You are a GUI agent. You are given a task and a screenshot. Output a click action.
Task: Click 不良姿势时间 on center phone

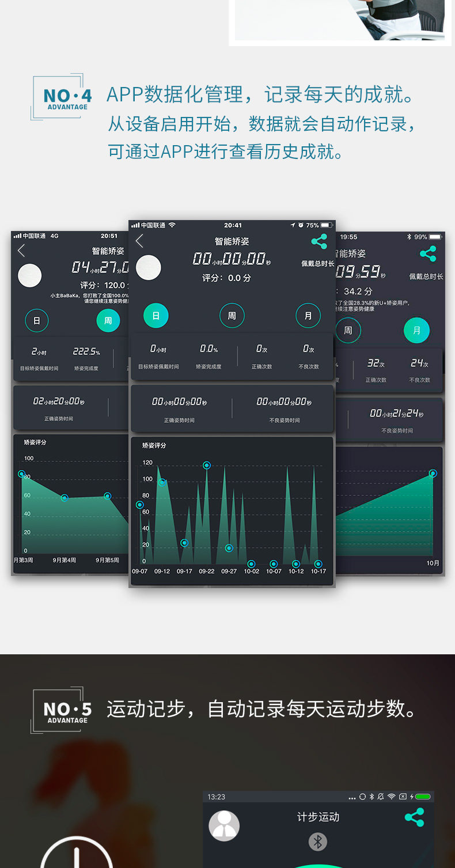click(x=285, y=420)
